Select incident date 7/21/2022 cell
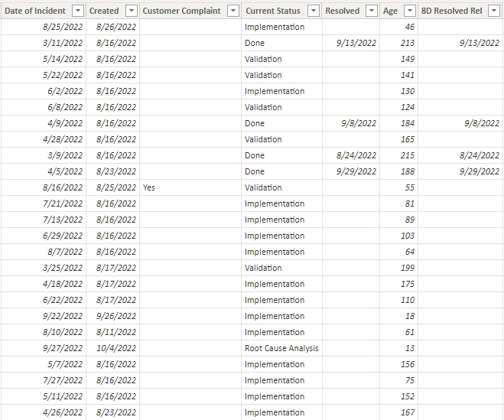 point(44,203)
